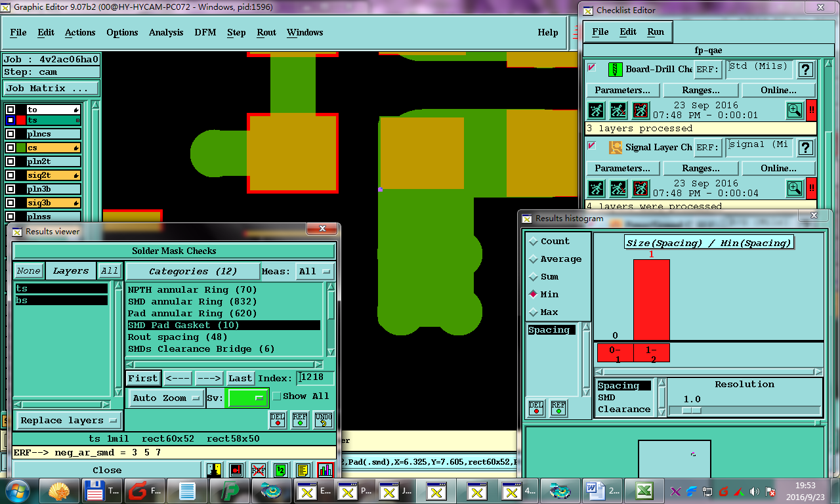
Task: Open the floppy disk app in taskbar
Action: click(102, 490)
